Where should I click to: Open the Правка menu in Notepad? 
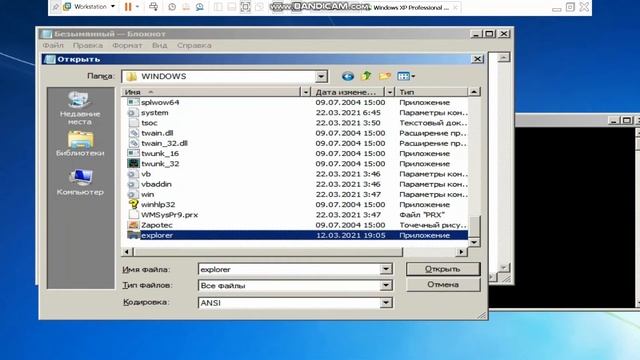88,45
